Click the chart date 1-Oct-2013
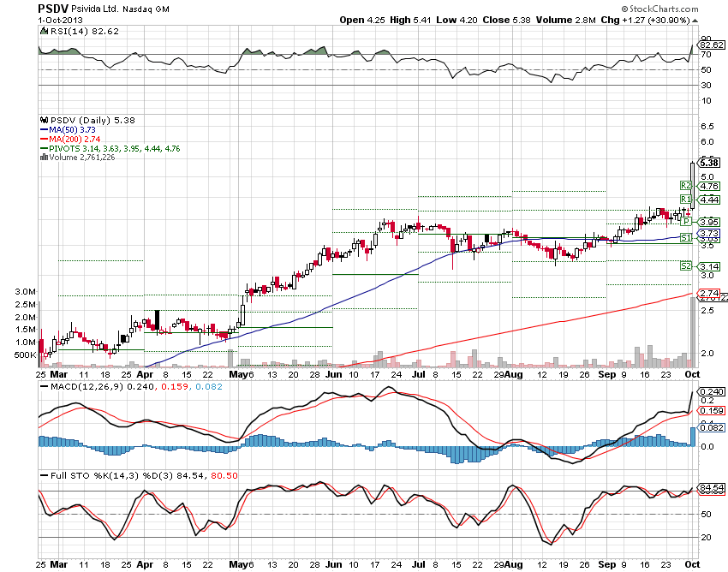728x572 pixels. coord(60,21)
